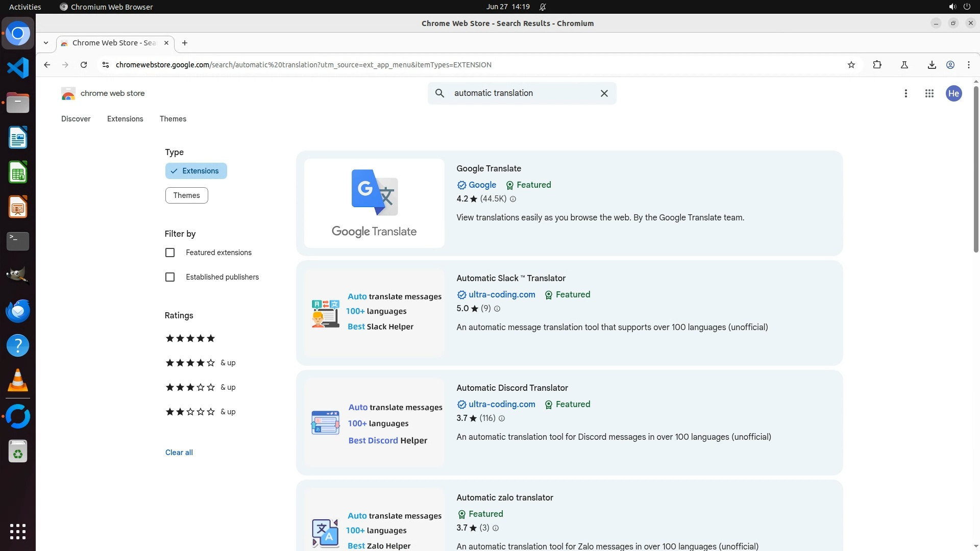Click the Clear all filters link

pos(179,453)
